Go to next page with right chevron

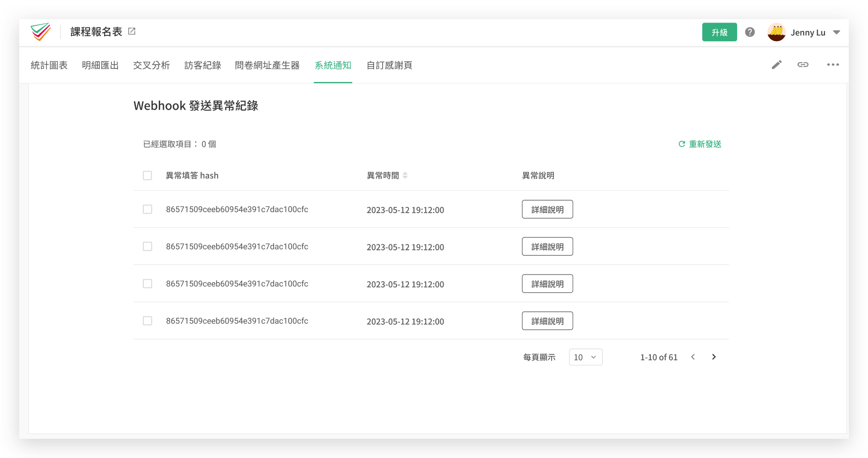[x=714, y=357]
